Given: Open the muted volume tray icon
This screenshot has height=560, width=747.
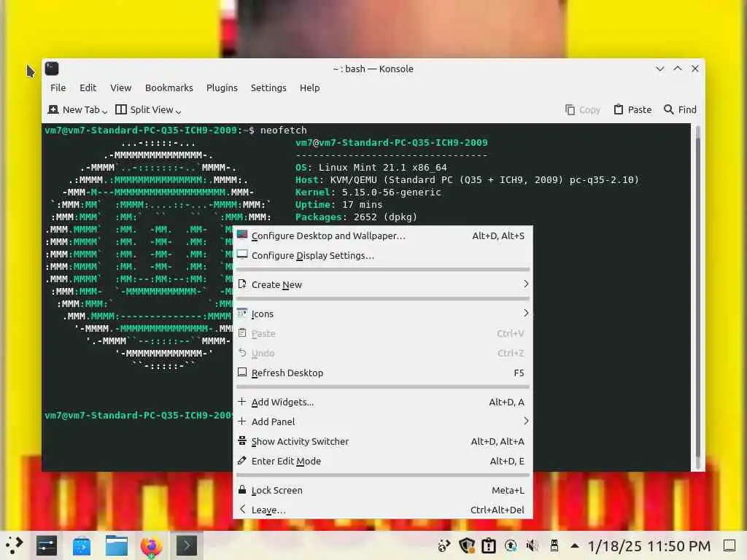Looking at the screenshot, I should tap(532, 545).
